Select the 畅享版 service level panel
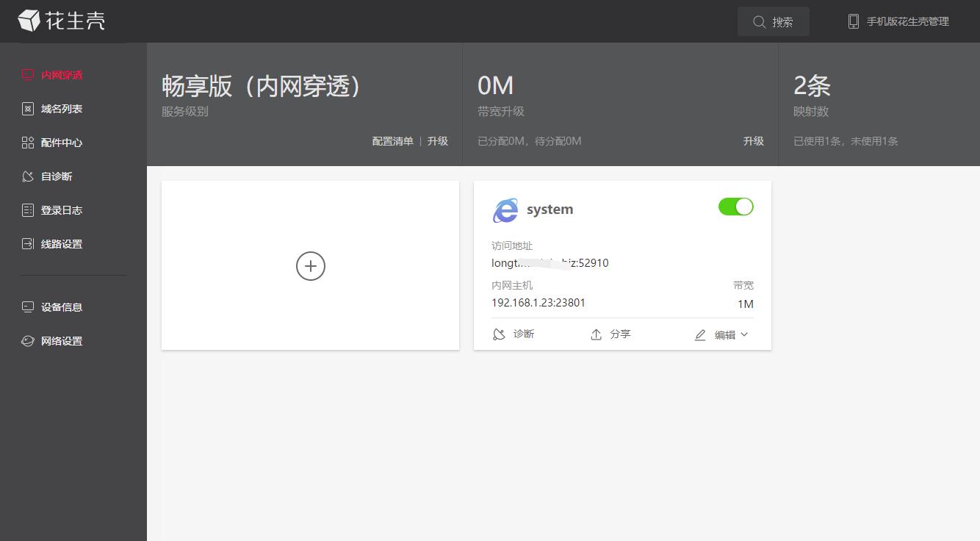The image size is (980, 541). click(261, 86)
